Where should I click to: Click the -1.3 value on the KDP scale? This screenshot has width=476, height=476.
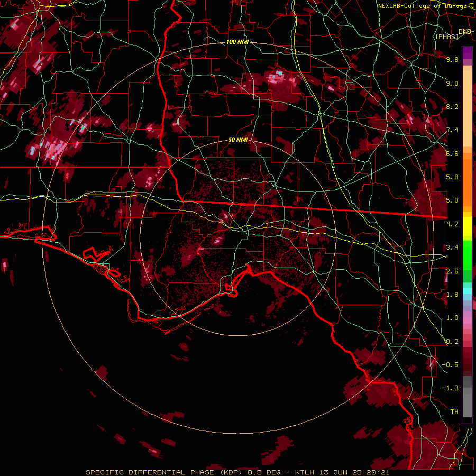450,388
